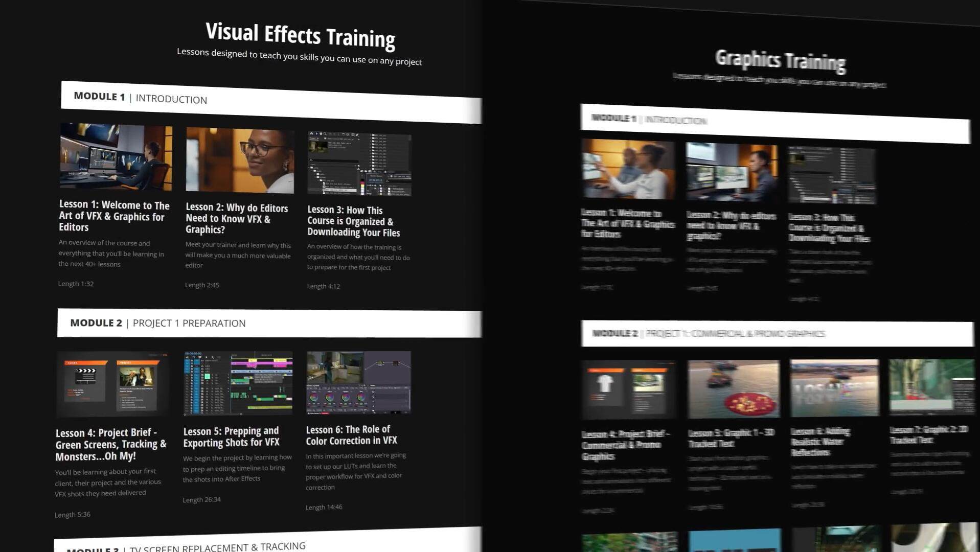Click description 'In this important lesson we're going'
Screen dimensions: 980x552
click(x=356, y=471)
